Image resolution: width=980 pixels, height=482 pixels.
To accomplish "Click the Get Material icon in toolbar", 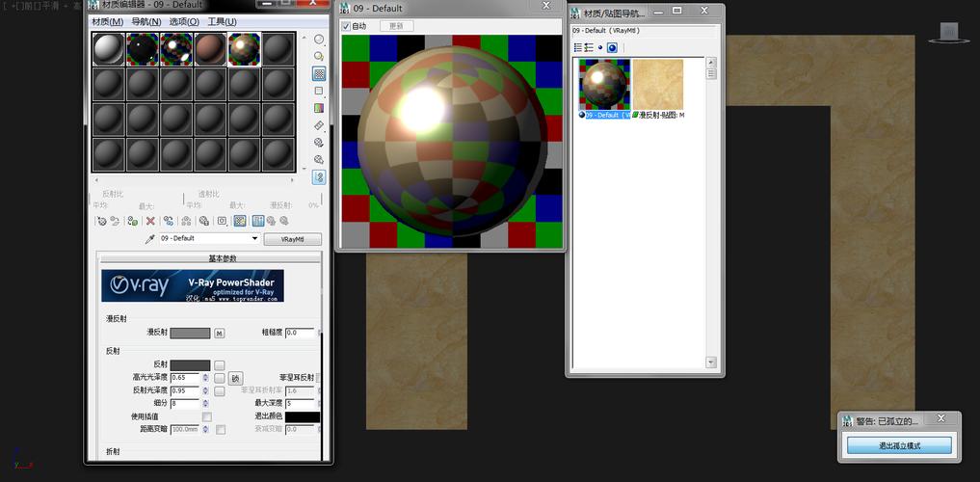I will [x=101, y=221].
